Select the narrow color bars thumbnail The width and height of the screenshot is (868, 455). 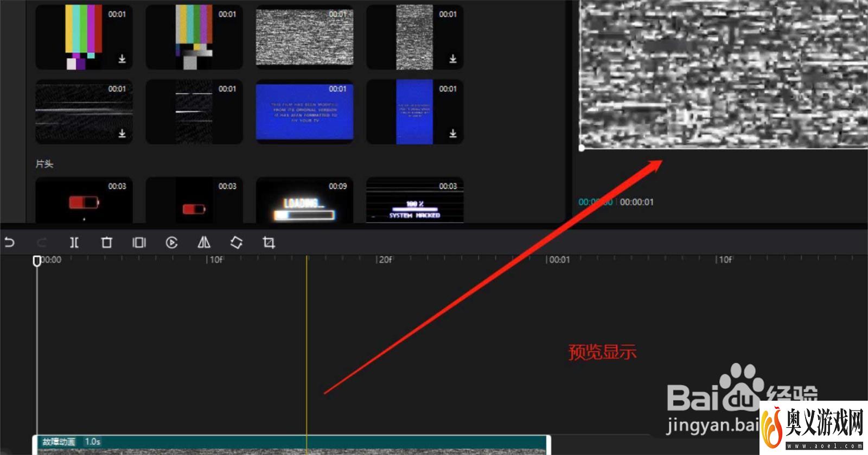pos(194,37)
